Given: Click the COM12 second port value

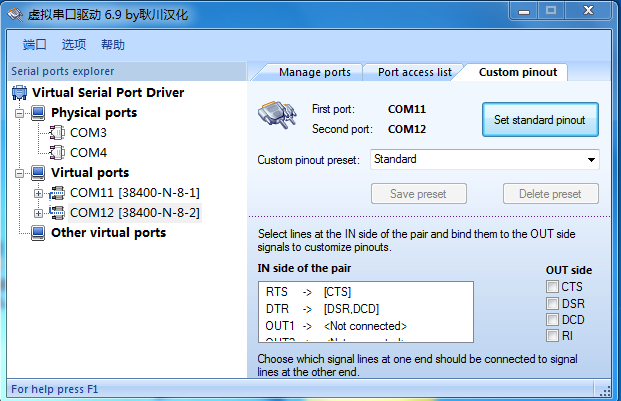Looking at the screenshot, I should coord(407,129).
